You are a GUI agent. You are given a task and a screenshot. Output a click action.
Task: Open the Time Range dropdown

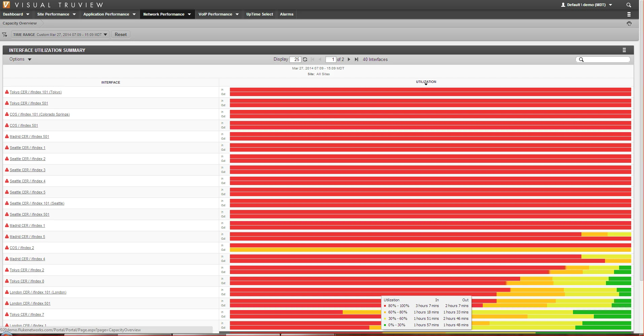pyautogui.click(x=60, y=35)
